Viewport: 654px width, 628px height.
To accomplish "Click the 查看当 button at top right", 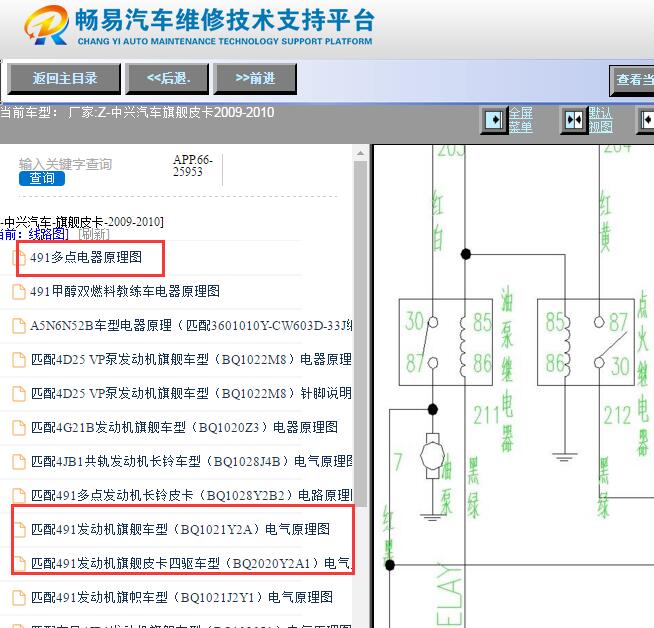I will tap(632, 80).
